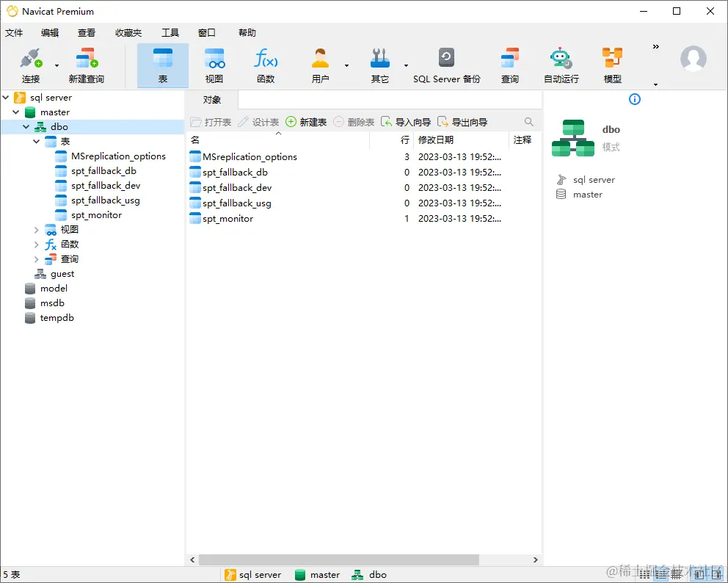Image resolution: width=728 pixels, height=583 pixels.
Task: Toggle the left navigation pane button
Action: coord(699,575)
